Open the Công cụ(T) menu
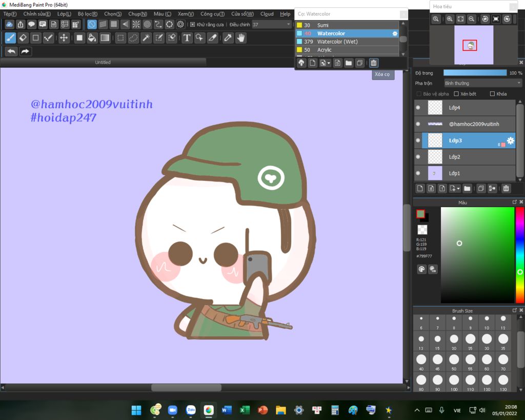 tap(212, 14)
